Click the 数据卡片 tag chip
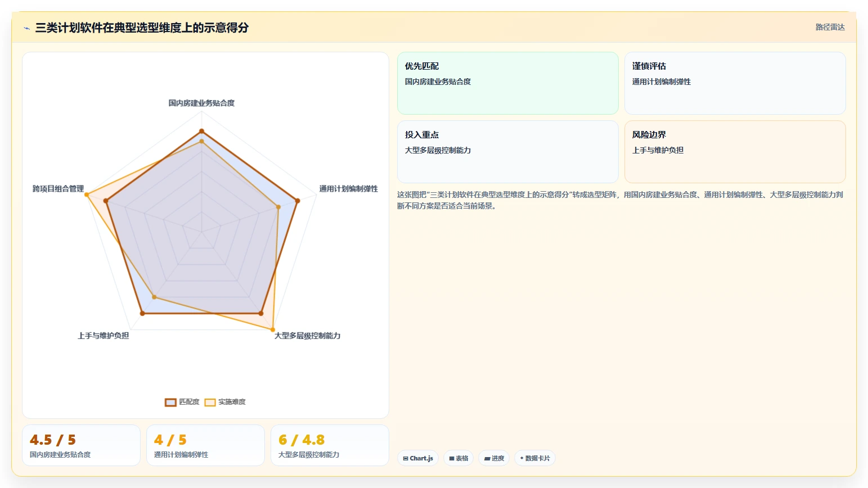 pyautogui.click(x=535, y=458)
